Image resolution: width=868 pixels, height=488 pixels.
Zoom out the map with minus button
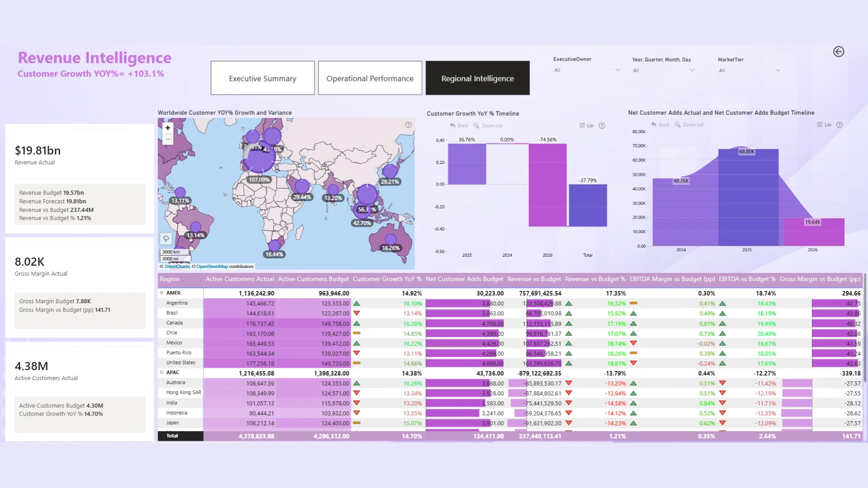click(x=168, y=139)
